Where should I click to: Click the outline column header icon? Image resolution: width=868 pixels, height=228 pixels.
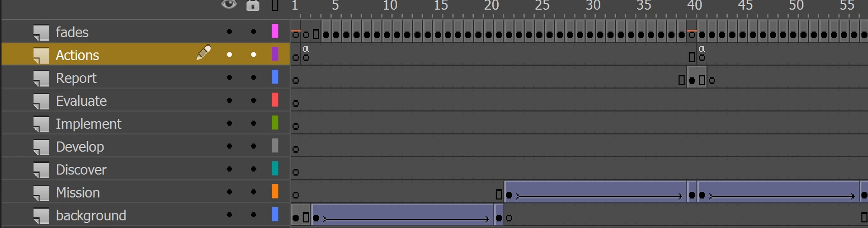point(275,6)
